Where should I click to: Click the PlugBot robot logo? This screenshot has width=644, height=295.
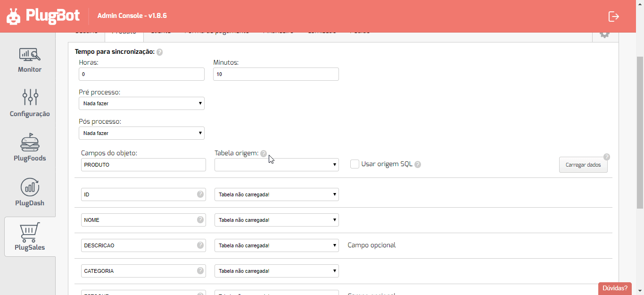(13, 16)
